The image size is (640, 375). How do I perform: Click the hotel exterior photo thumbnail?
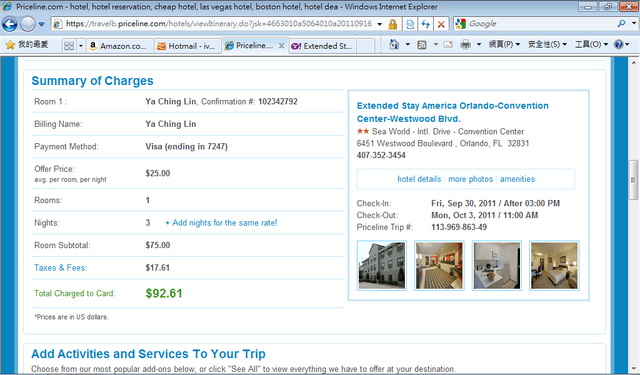(x=382, y=266)
